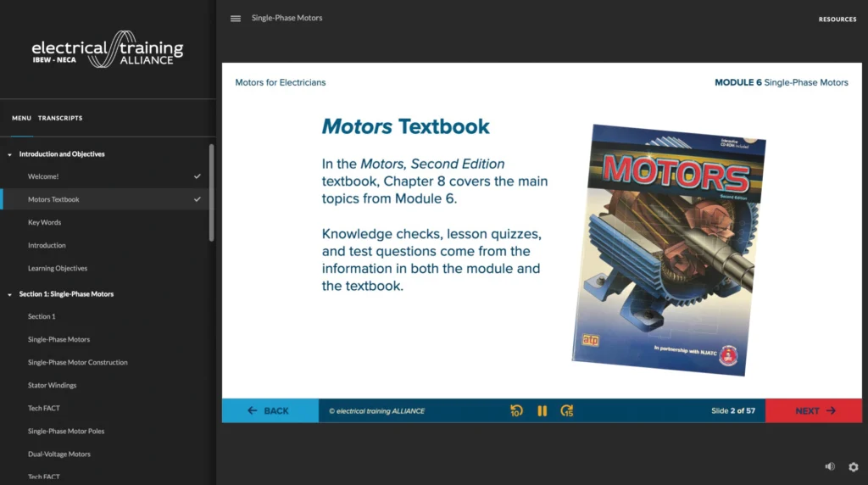Open RESOURCES in the top bar
Screen dimensions: 868x485
[837, 20]
